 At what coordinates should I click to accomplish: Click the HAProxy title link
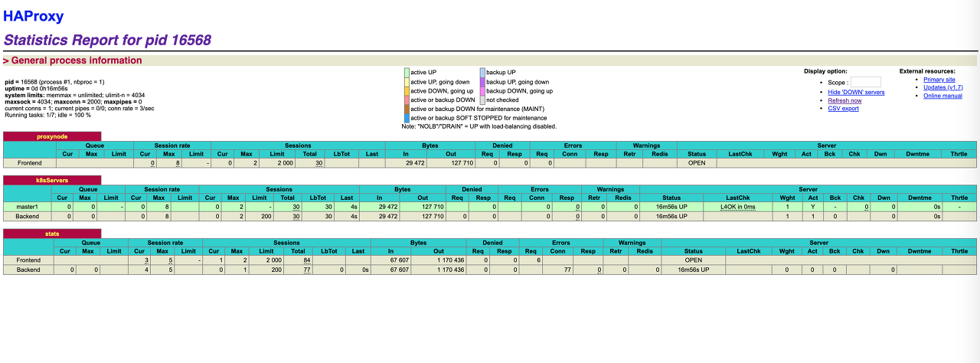coord(34,16)
